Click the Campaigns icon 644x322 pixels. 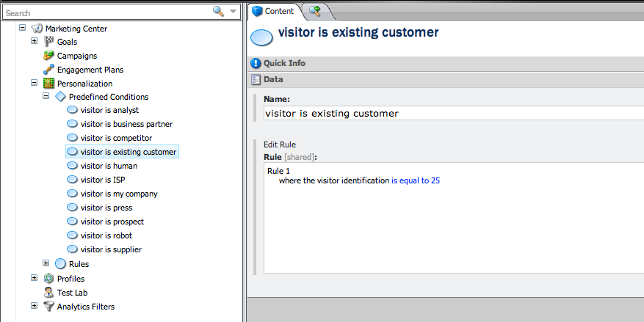click(49, 55)
